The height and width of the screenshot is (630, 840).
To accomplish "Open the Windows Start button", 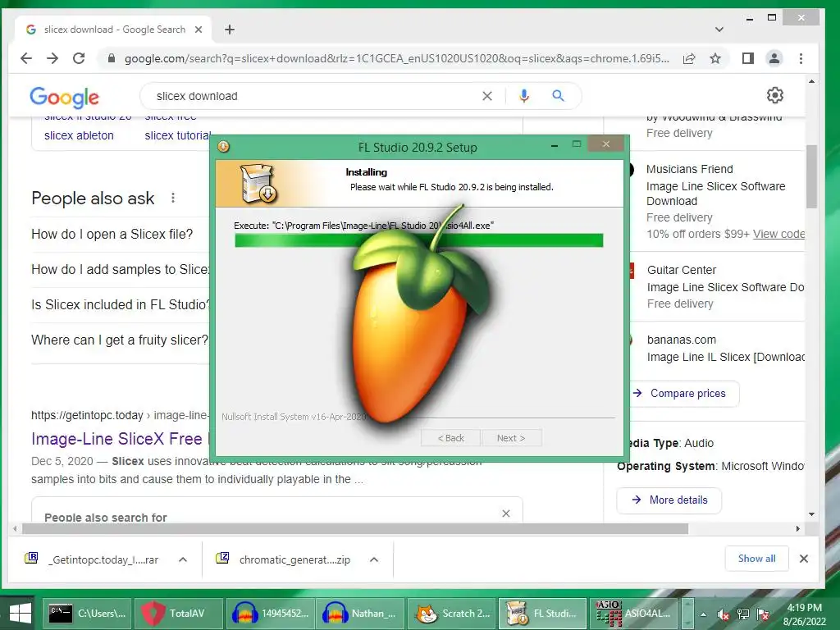I will coord(21,614).
